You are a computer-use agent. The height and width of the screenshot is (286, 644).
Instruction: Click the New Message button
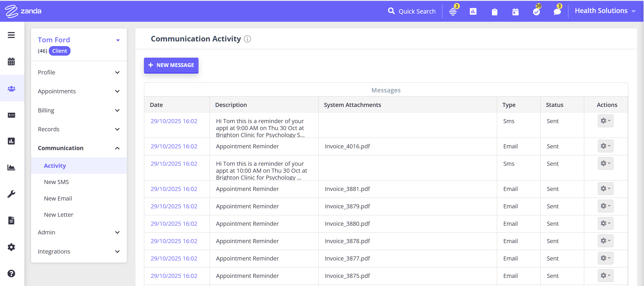tap(171, 65)
